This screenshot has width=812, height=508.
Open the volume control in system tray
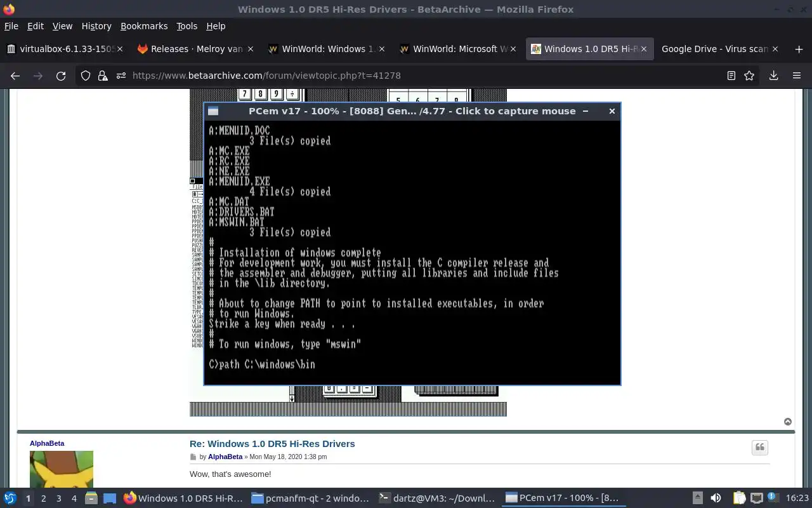(x=716, y=498)
